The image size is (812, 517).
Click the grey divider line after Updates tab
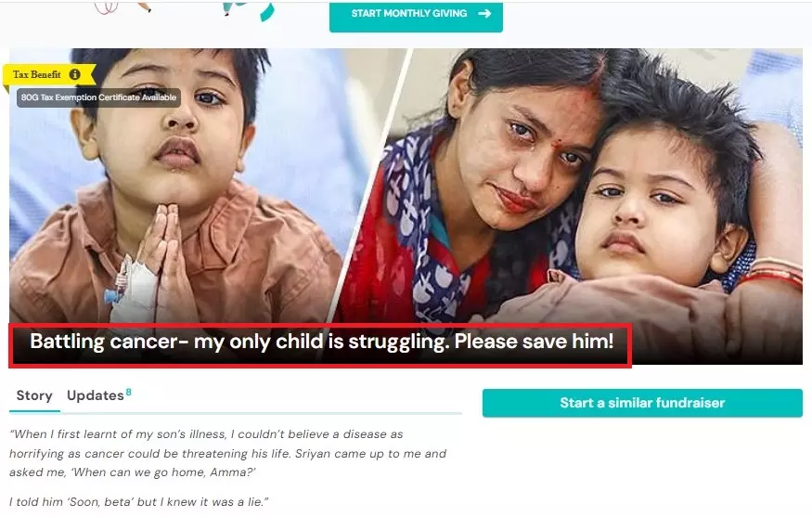coord(261,413)
